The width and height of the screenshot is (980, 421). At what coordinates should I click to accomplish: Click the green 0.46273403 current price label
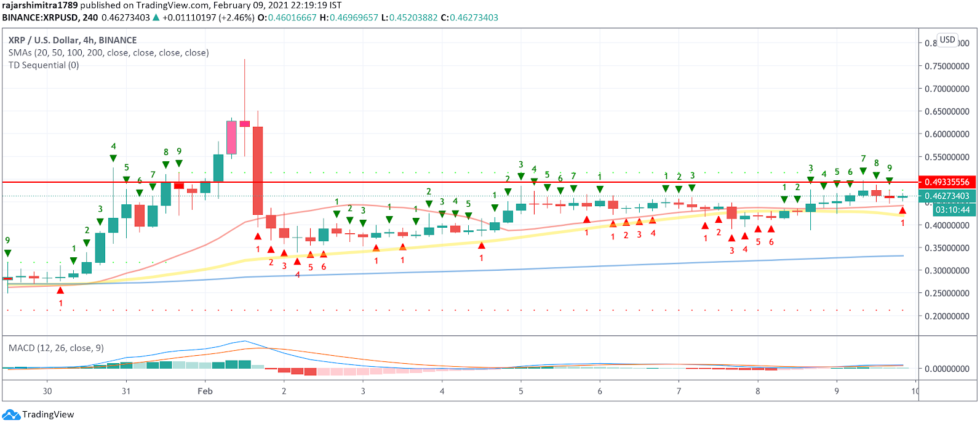pos(947,196)
